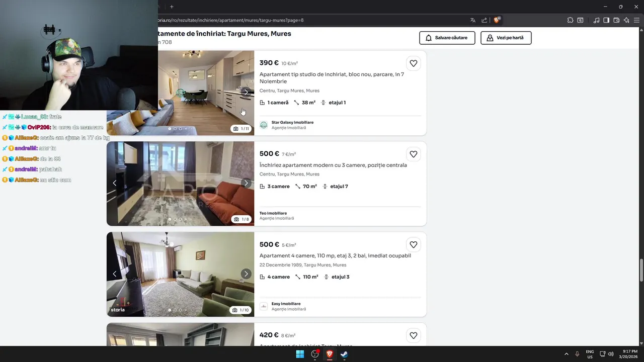Screen dimensions: 644x362
Task: Click the Brave browser taskbar icon
Action: tap(330, 354)
